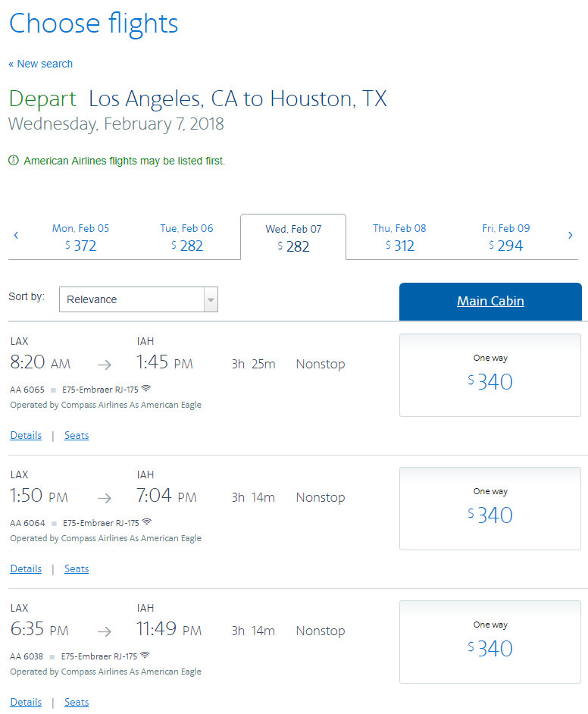
Task: Click the Wi-Fi icon on flight AA 6064
Action: pos(147,521)
